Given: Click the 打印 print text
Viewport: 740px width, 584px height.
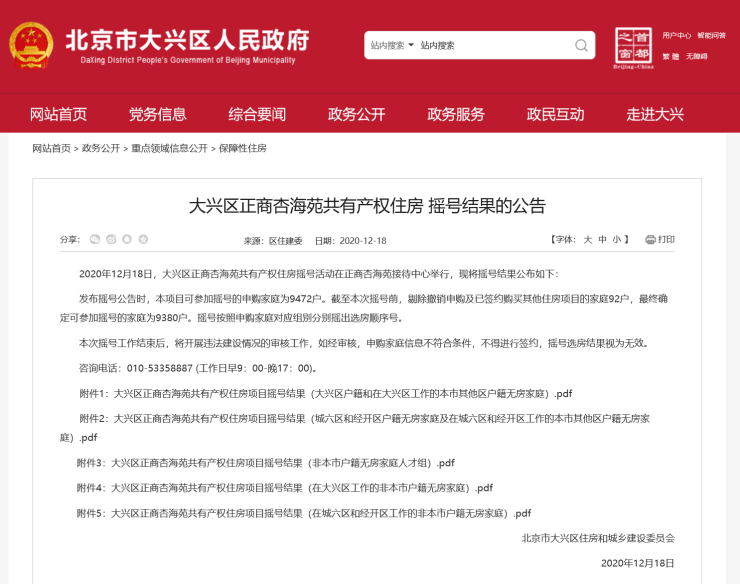Looking at the screenshot, I should click(666, 239).
